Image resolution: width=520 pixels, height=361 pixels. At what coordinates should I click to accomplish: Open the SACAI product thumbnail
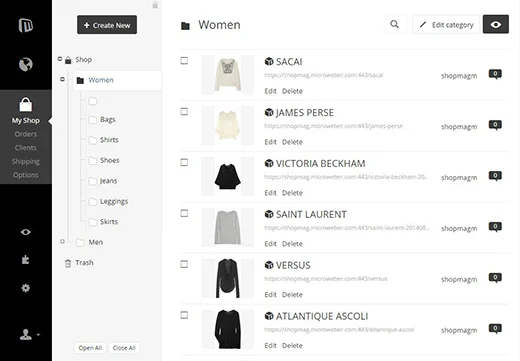pos(228,75)
